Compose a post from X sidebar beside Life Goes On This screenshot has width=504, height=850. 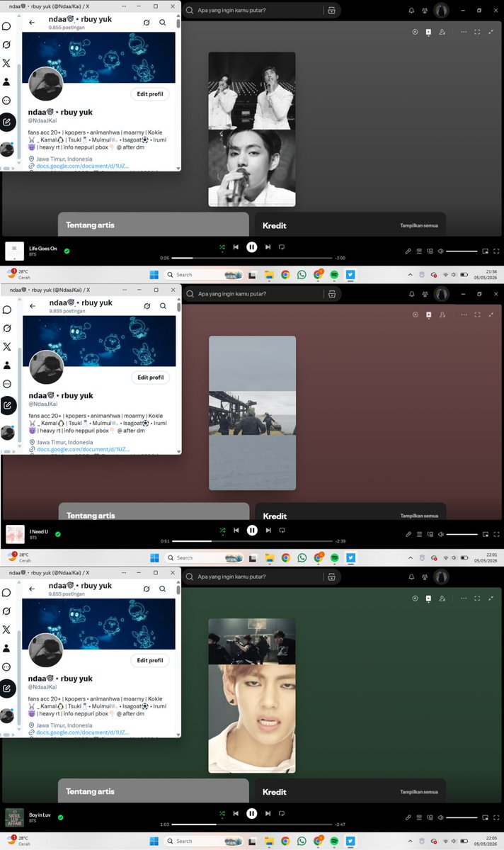coord(7,122)
